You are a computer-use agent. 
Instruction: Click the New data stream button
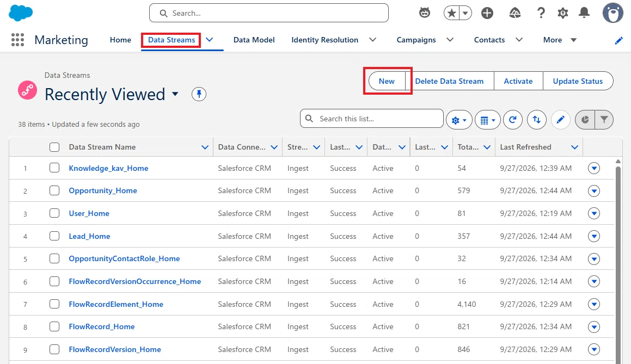pos(387,81)
